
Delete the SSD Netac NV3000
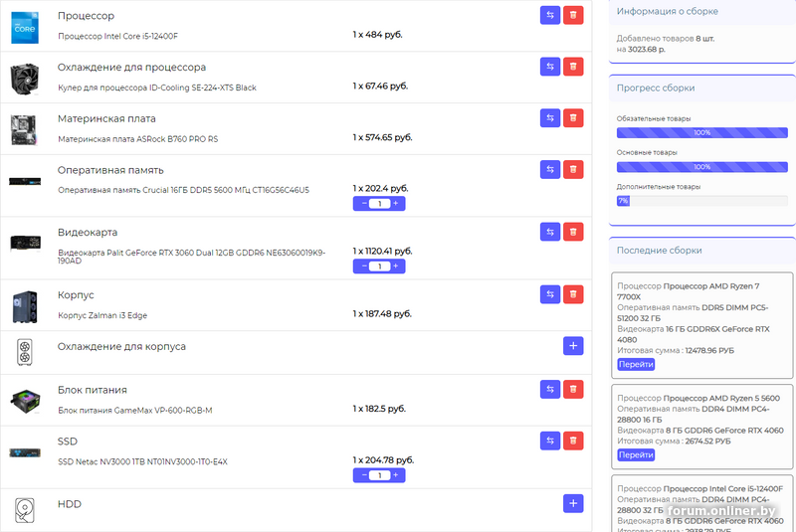(x=573, y=441)
